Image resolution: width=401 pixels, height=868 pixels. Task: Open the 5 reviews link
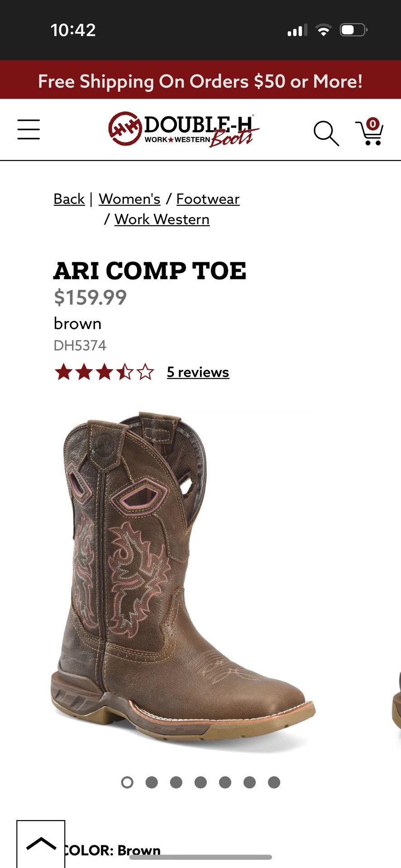tap(198, 372)
